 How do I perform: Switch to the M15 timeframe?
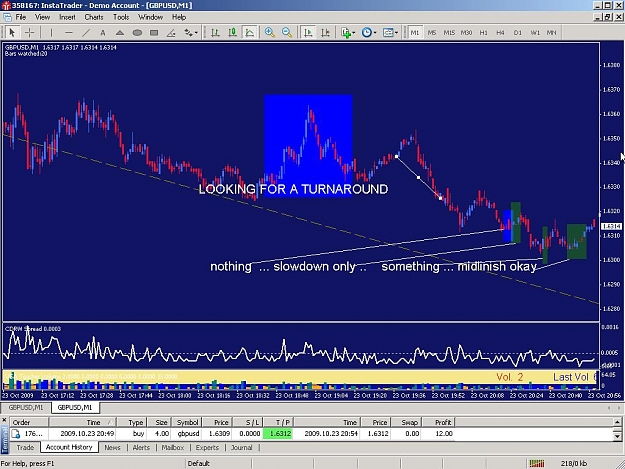pos(449,32)
